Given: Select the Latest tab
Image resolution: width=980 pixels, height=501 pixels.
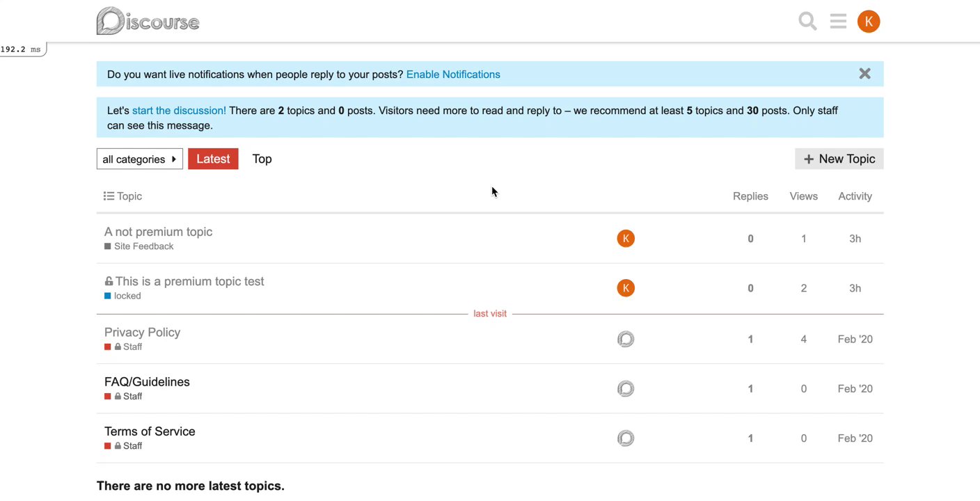Looking at the screenshot, I should (213, 159).
